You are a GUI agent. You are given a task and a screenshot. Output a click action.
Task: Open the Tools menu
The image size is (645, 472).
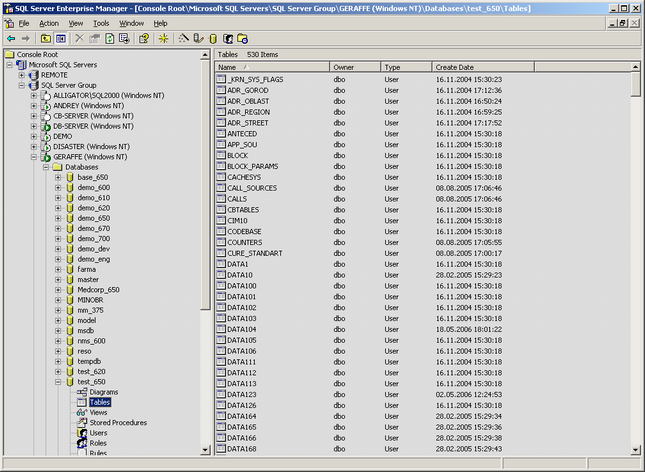coord(101,23)
